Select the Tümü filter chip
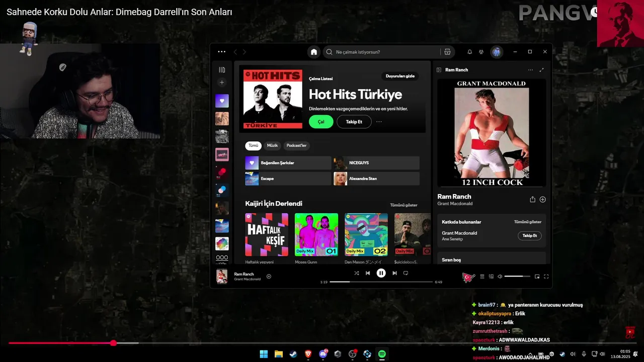644x362 pixels. pyautogui.click(x=253, y=145)
